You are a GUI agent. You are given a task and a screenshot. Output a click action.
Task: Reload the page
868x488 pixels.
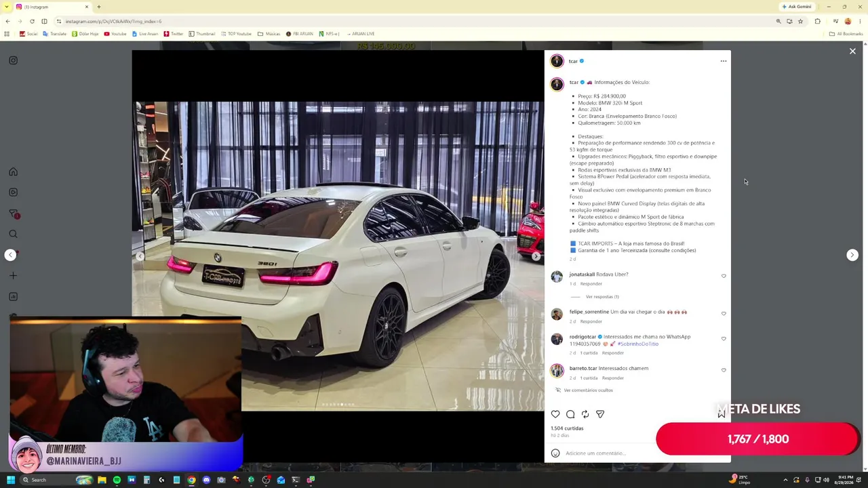click(32, 21)
